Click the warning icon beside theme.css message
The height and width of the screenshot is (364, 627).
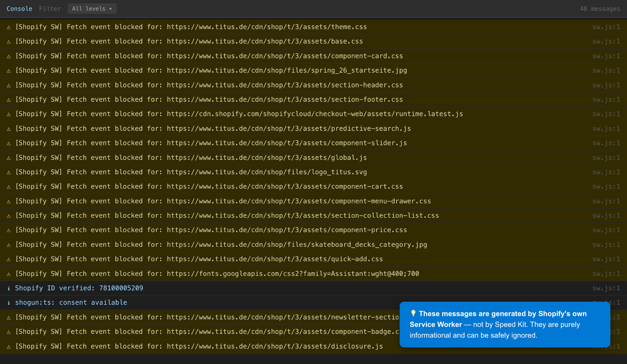click(9, 27)
